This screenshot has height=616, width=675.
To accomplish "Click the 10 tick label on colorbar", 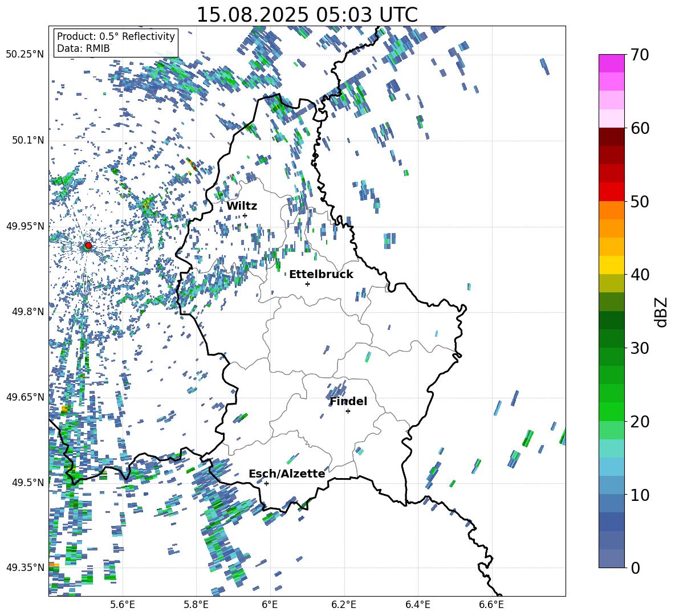I will [640, 495].
